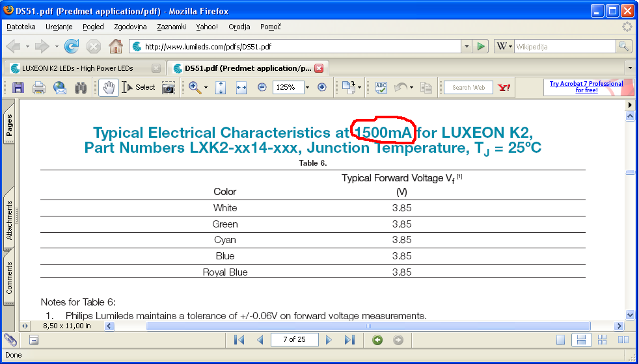Advance to the next PDF page
The height and width of the screenshot is (364, 639).
329,339
